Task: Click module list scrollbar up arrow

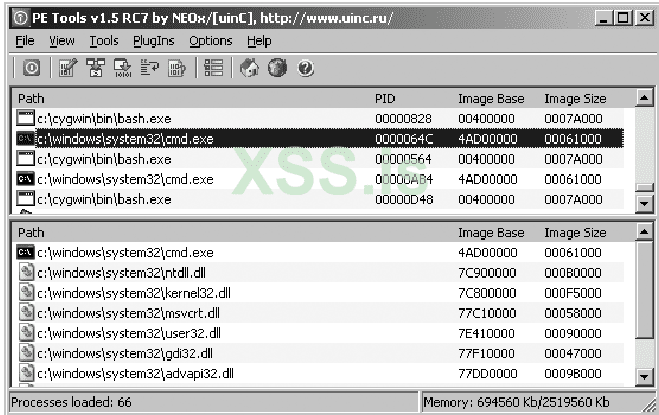Action: [644, 232]
